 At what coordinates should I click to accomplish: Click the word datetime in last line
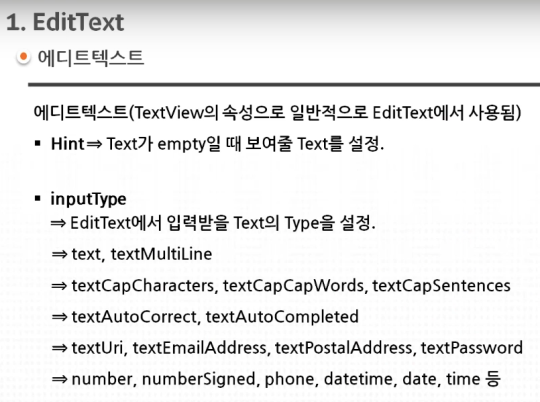pos(358,379)
